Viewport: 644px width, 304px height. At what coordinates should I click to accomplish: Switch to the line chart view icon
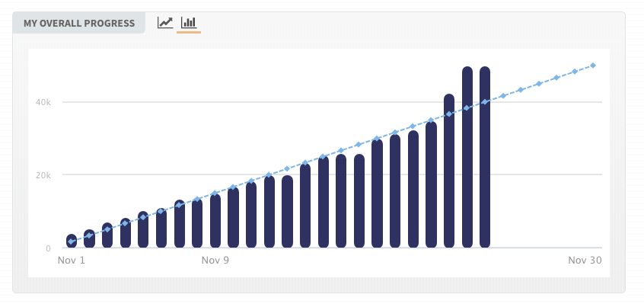(165, 22)
